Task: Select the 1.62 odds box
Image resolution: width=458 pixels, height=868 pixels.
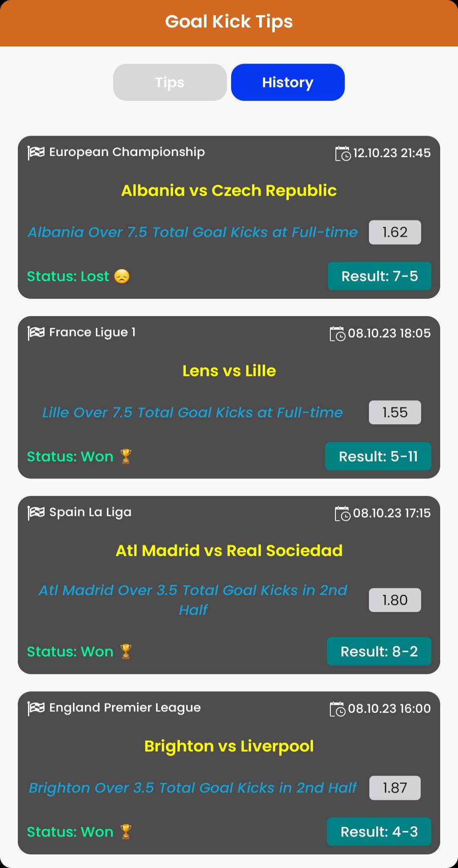Action: pyautogui.click(x=395, y=232)
